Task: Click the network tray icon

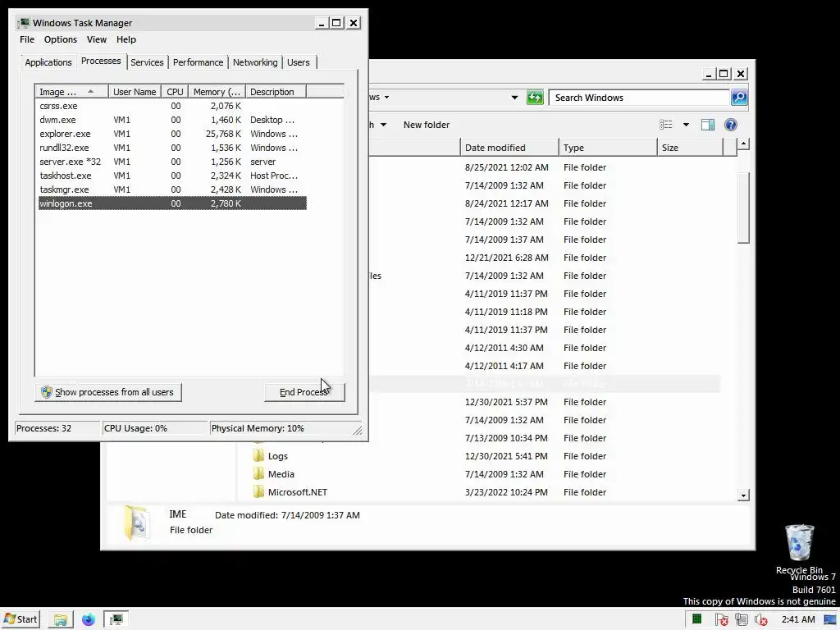Action: pyautogui.click(x=742, y=620)
